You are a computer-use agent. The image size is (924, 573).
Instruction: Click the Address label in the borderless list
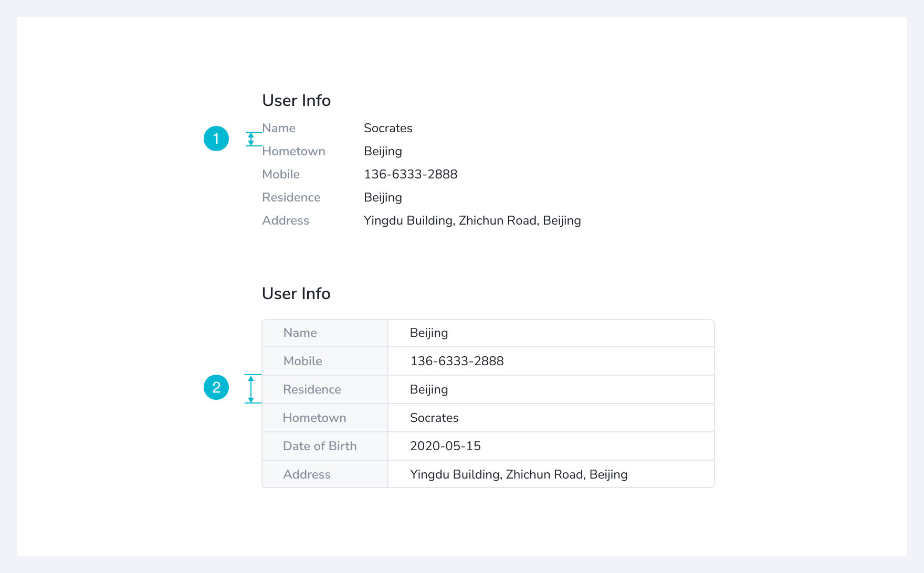(x=286, y=220)
